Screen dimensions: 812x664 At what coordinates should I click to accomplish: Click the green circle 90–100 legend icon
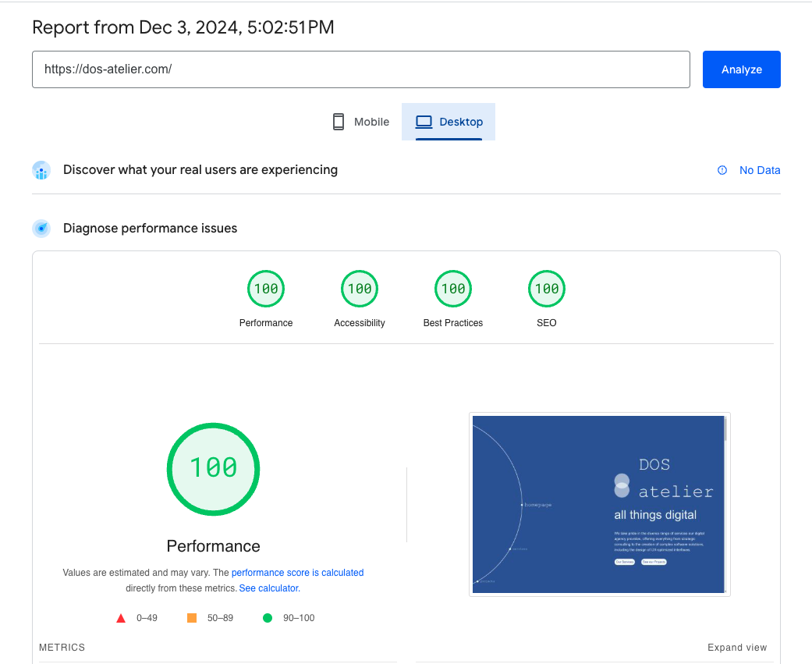coord(268,618)
